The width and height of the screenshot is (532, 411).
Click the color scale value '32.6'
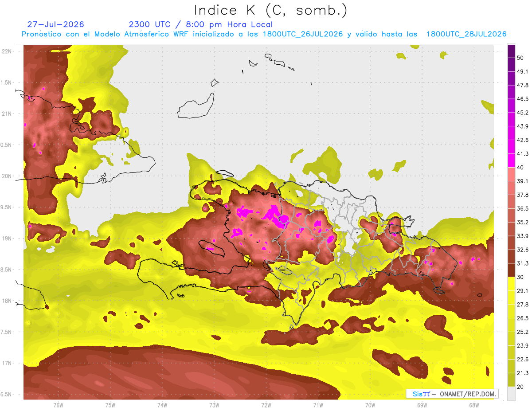coord(523,250)
